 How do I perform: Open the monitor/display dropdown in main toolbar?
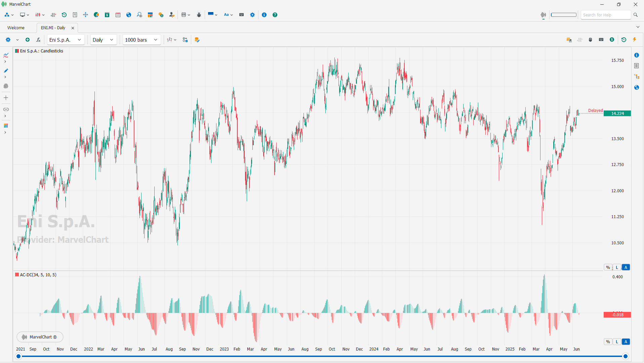pos(25,15)
